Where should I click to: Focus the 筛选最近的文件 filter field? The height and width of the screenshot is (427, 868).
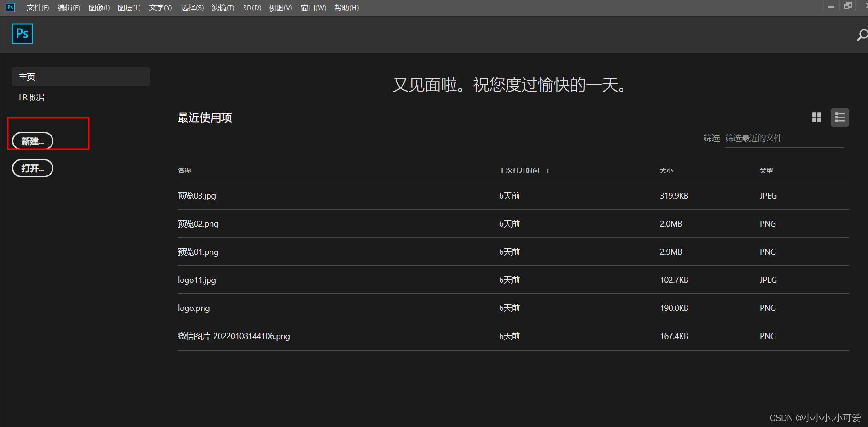tap(784, 138)
